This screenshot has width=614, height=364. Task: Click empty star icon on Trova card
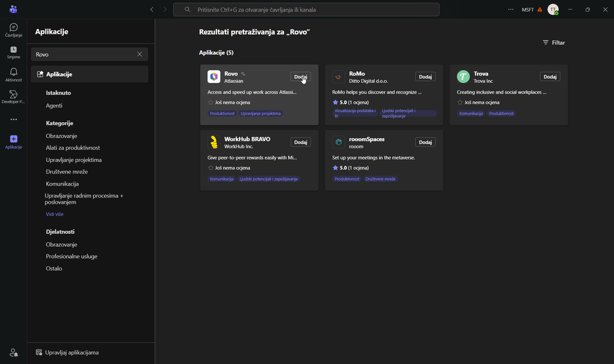coord(460,103)
